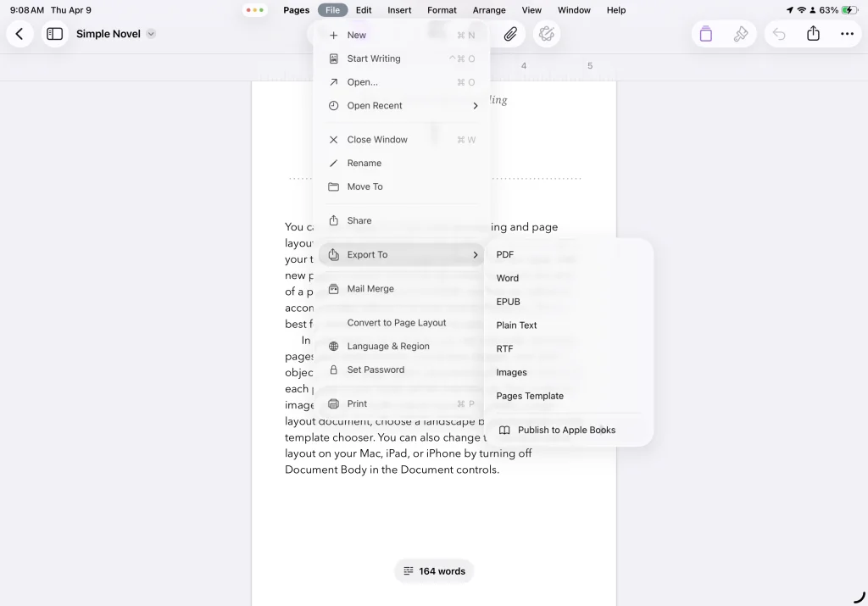Open the Edit menu
Image resolution: width=868 pixels, height=606 pixels.
[364, 10]
